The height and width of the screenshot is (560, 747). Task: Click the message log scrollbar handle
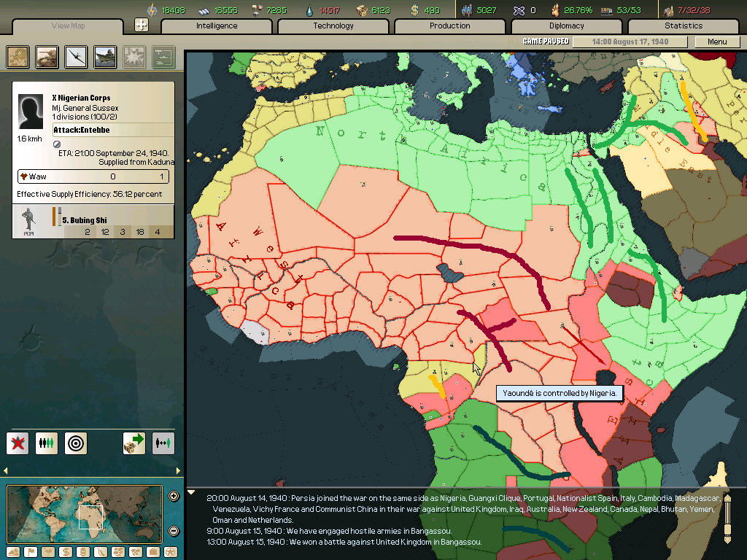[727, 529]
